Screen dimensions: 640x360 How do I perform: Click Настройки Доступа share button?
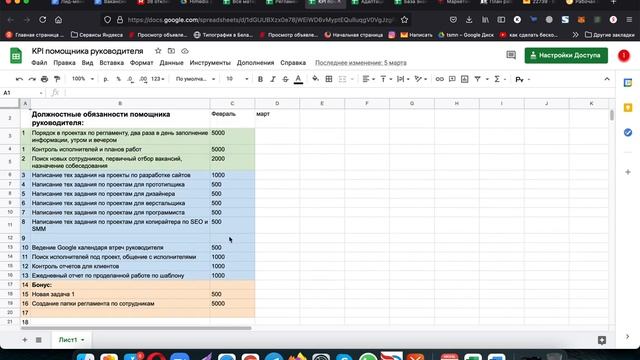[x=566, y=56]
